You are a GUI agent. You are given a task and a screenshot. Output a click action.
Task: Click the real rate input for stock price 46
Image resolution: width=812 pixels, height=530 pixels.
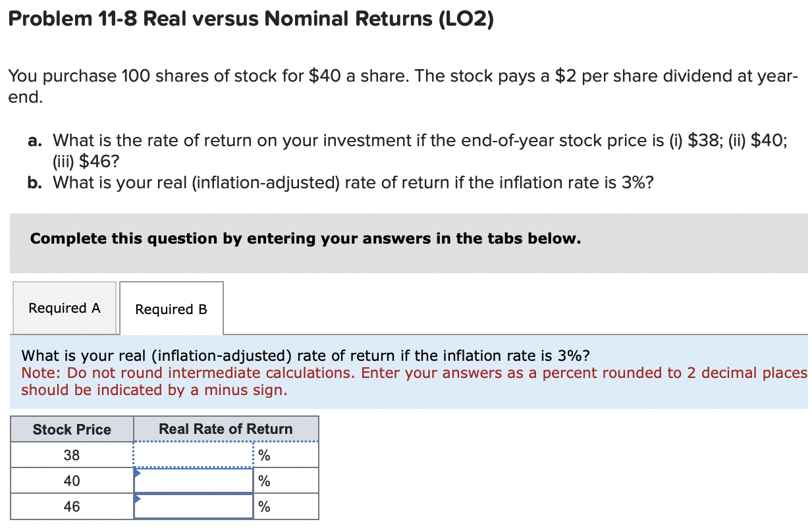194,506
